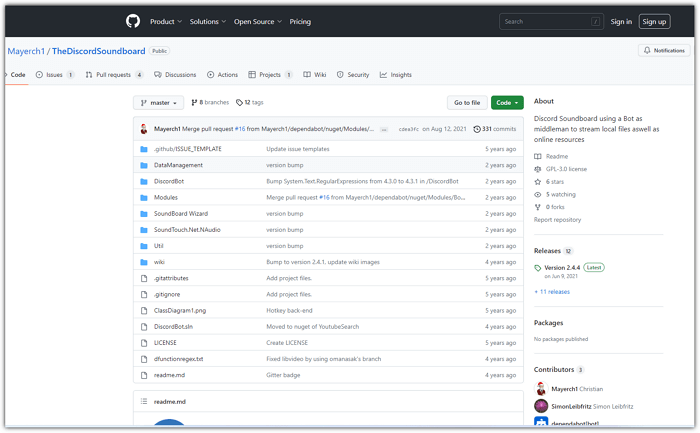Click the Mayerch1 contributor avatar
The width and height of the screenshot is (700, 433).
(541, 388)
